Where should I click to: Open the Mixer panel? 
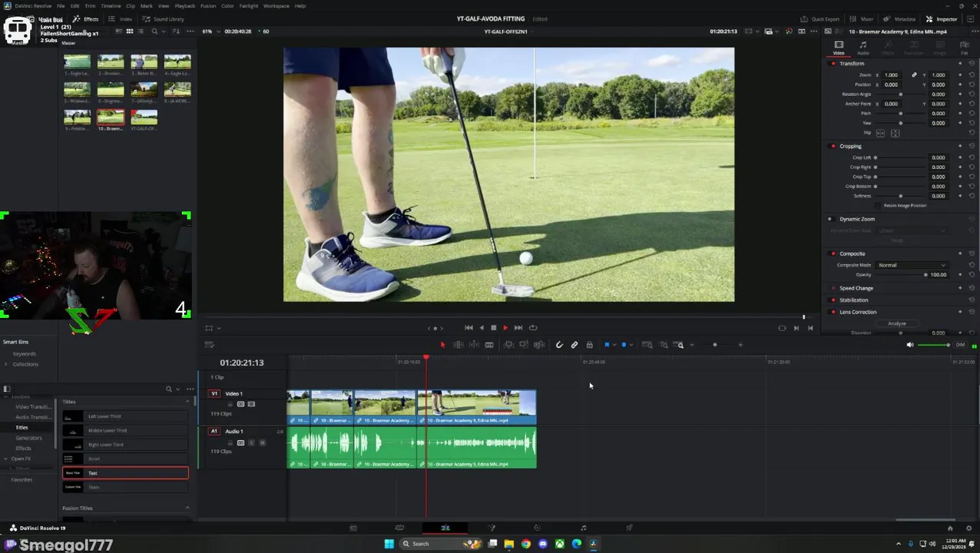coord(862,18)
